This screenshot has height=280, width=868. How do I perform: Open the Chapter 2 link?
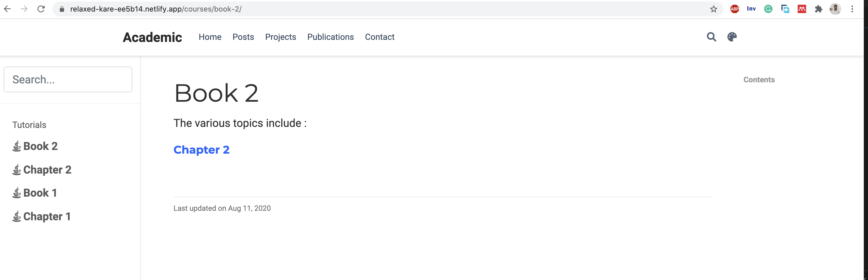[x=202, y=150]
